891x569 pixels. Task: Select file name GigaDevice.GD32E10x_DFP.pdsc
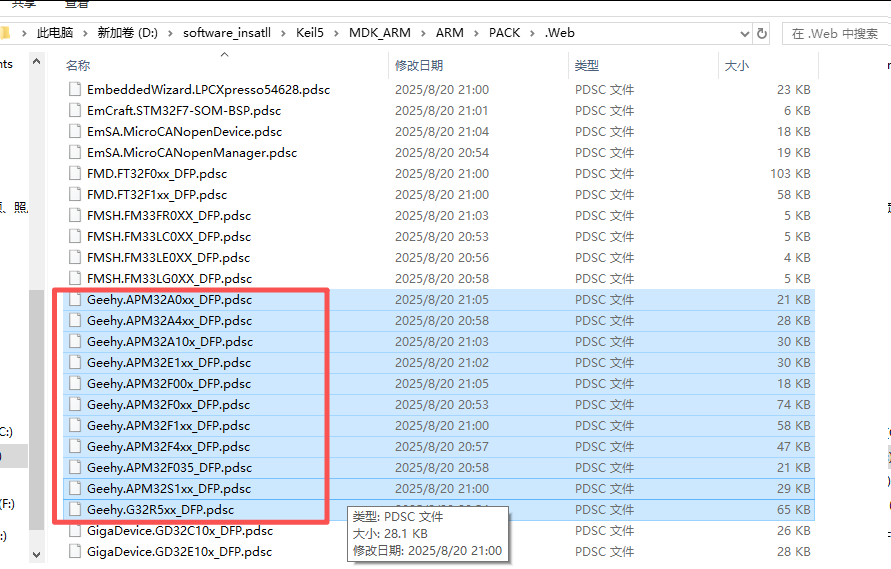coord(180,553)
